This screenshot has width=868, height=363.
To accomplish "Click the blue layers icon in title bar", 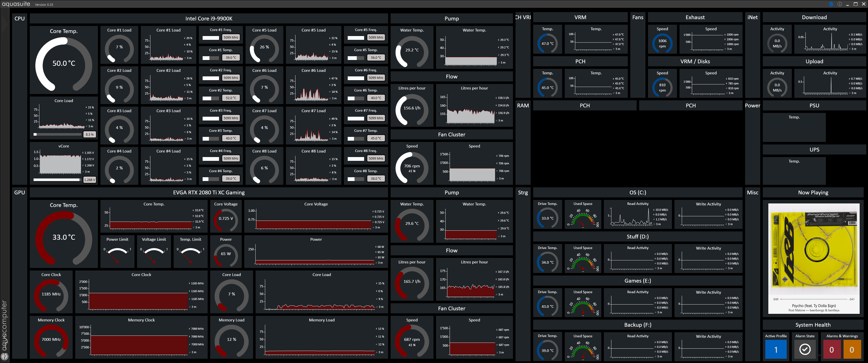I will tap(831, 4).
